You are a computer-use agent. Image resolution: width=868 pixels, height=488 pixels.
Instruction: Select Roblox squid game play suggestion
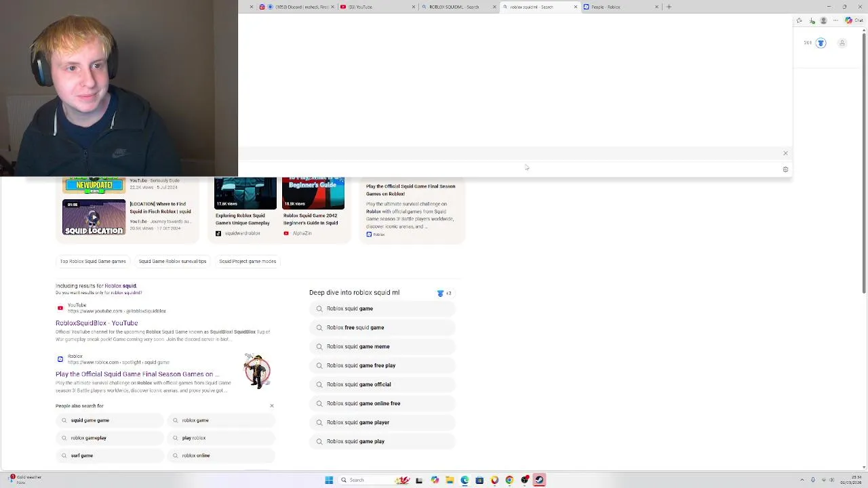pos(382,441)
